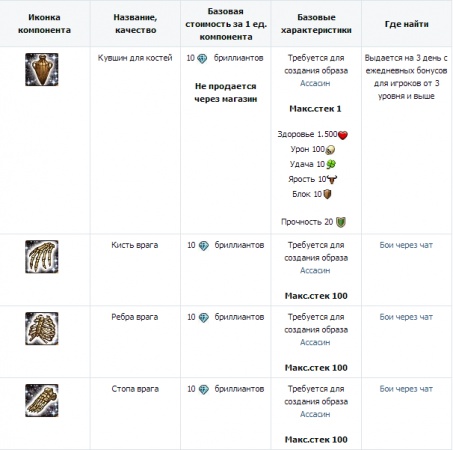Image resolution: width=453 pixels, height=450 pixels.
Task: Click the diamond icon in the Ребра врага row
Action: 204,318
